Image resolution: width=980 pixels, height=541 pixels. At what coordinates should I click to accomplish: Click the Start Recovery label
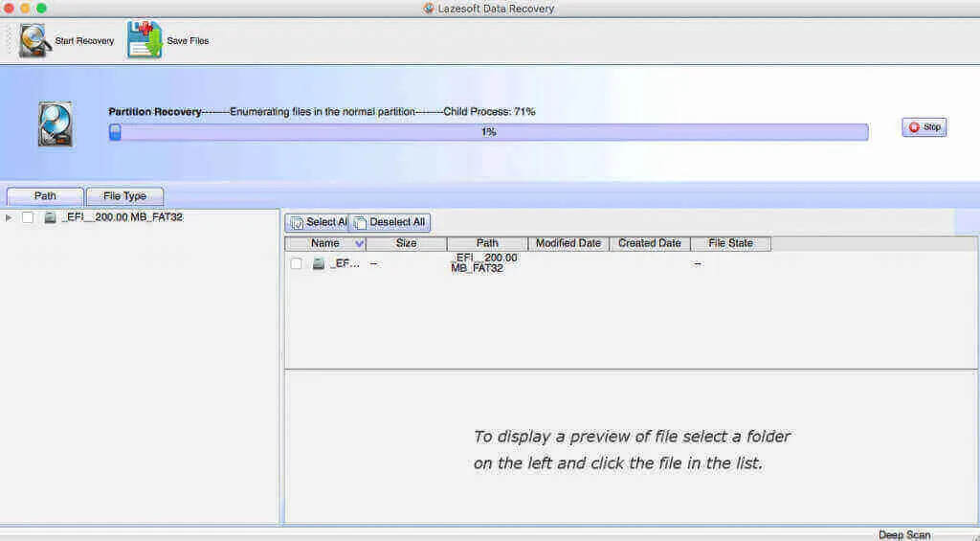coord(84,40)
